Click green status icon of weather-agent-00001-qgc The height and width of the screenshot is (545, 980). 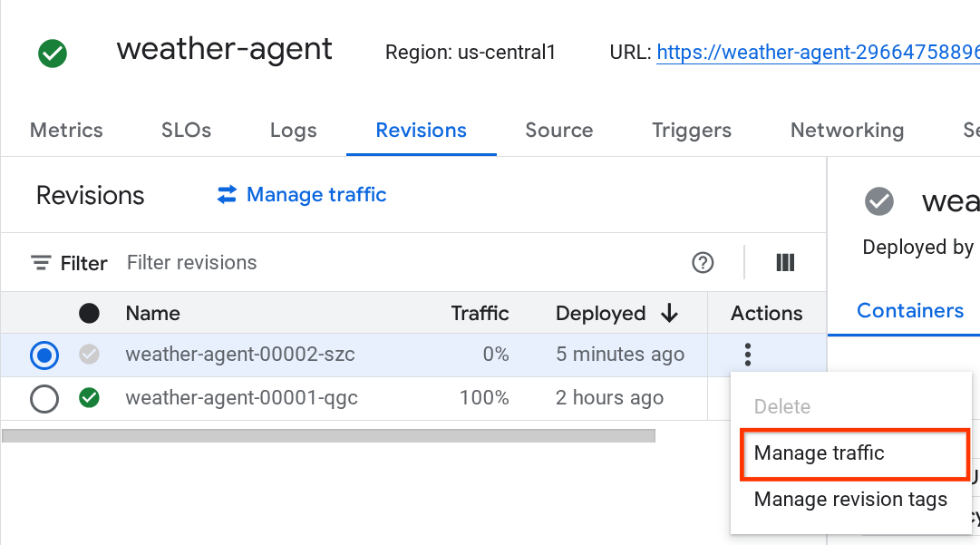pyautogui.click(x=89, y=398)
